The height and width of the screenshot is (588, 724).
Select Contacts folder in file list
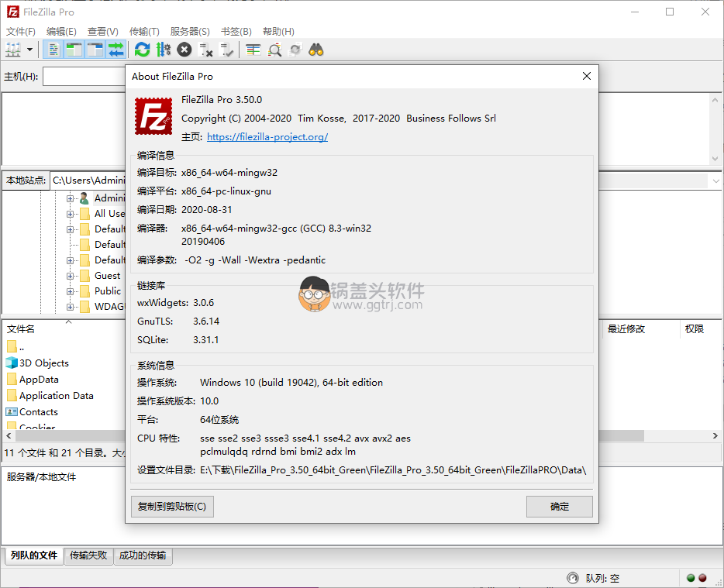(x=38, y=411)
